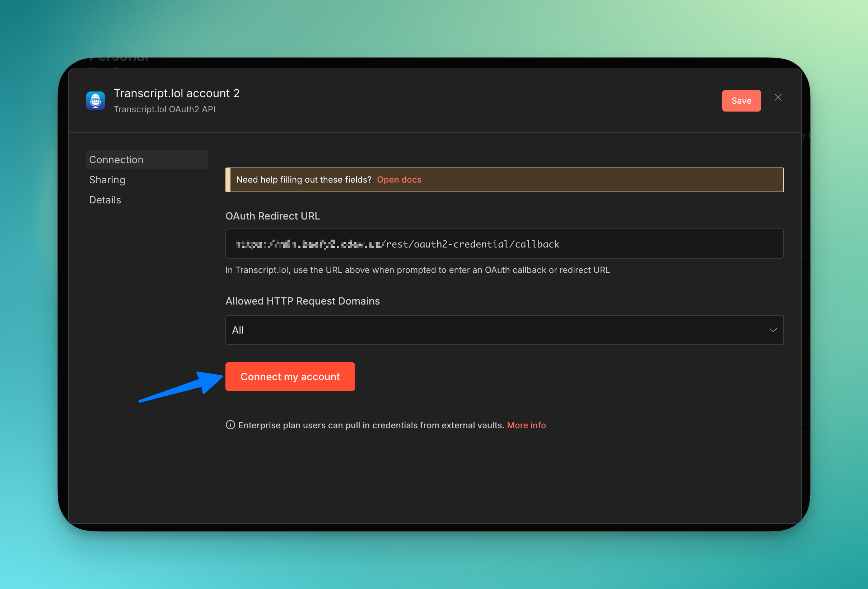Viewport: 868px width, 589px height.
Task: Select the Connection tab
Action: [x=147, y=160]
